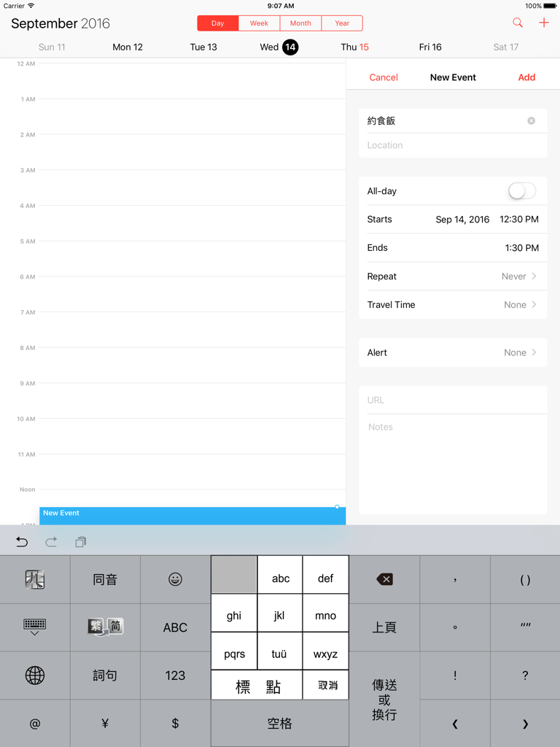This screenshot has height=747, width=560.
Task: Tap the parentheses key
Action: (525, 579)
